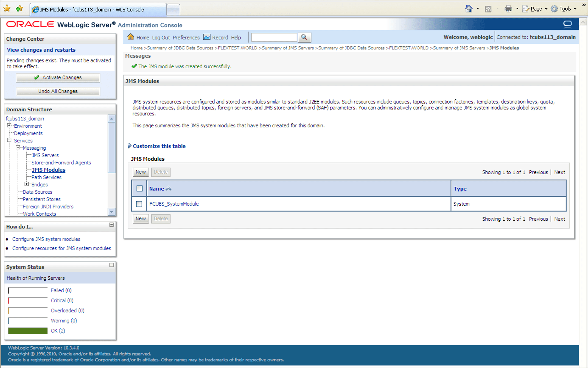Sort table by Name column arrow icon
Viewport: 588px width, 368px height.
pos(168,189)
